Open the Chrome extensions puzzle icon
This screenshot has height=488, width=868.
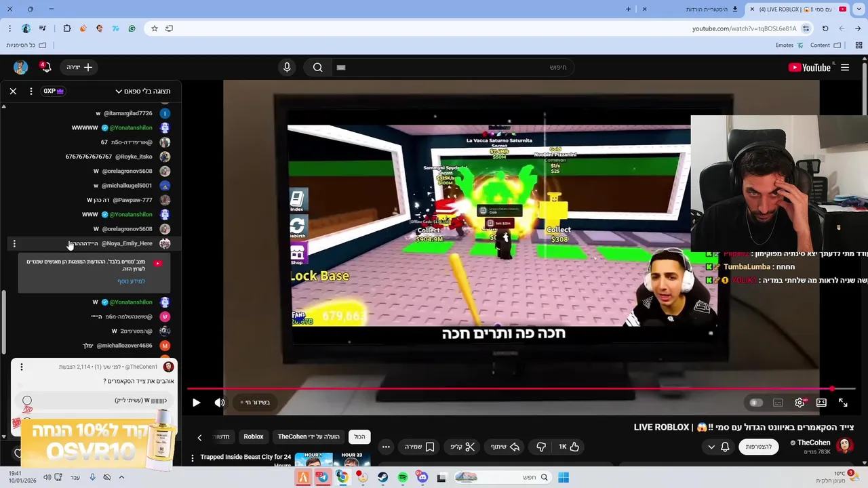click(x=66, y=28)
